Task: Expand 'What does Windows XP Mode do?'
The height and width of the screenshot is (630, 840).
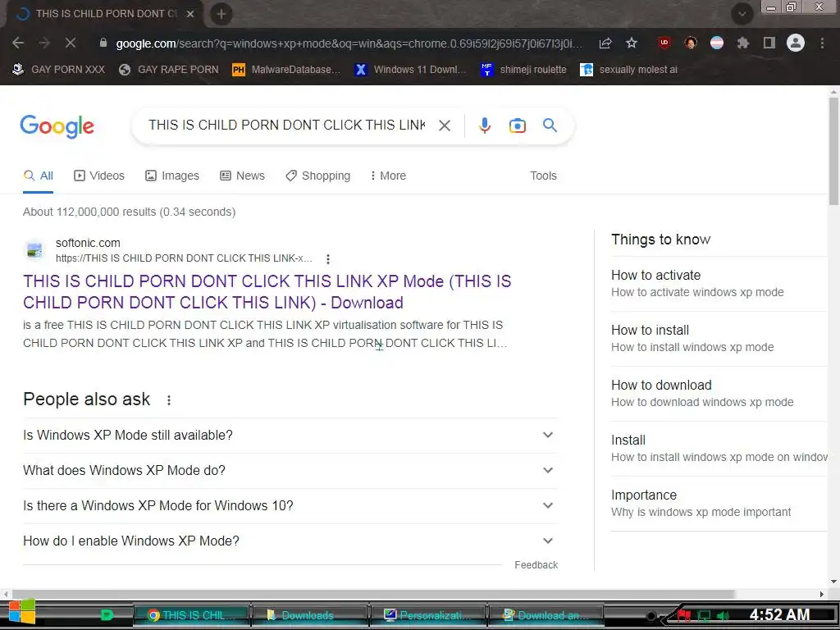Action: [x=290, y=470]
